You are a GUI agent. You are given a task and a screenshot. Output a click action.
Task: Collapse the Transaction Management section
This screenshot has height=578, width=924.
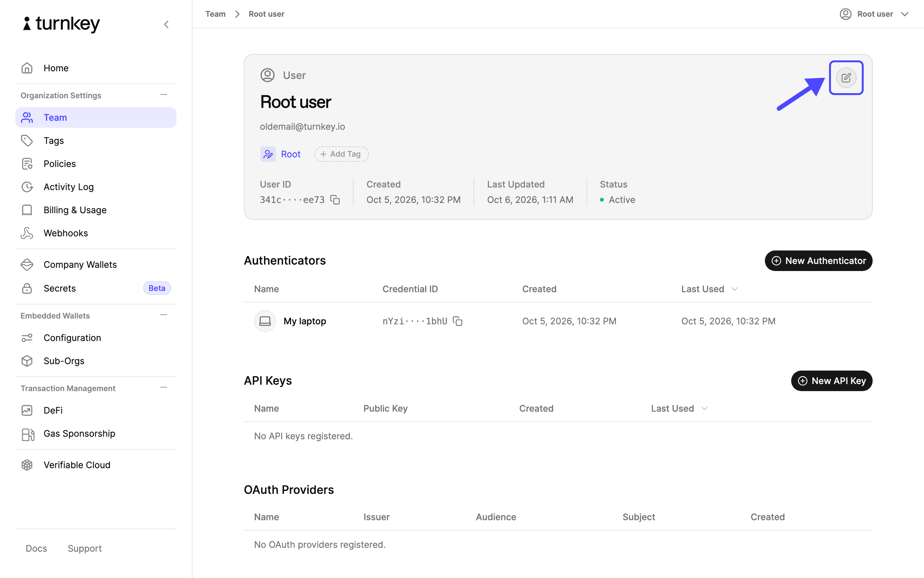click(x=163, y=388)
